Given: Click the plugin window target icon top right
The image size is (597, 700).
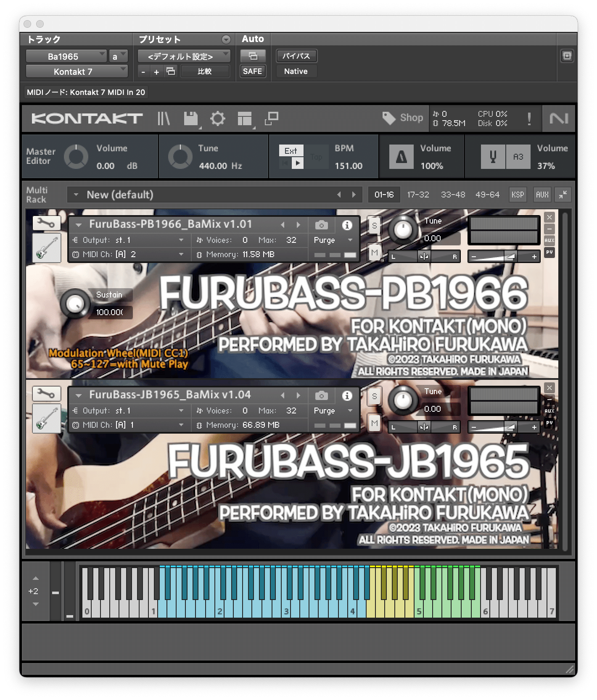Looking at the screenshot, I should pos(567,56).
